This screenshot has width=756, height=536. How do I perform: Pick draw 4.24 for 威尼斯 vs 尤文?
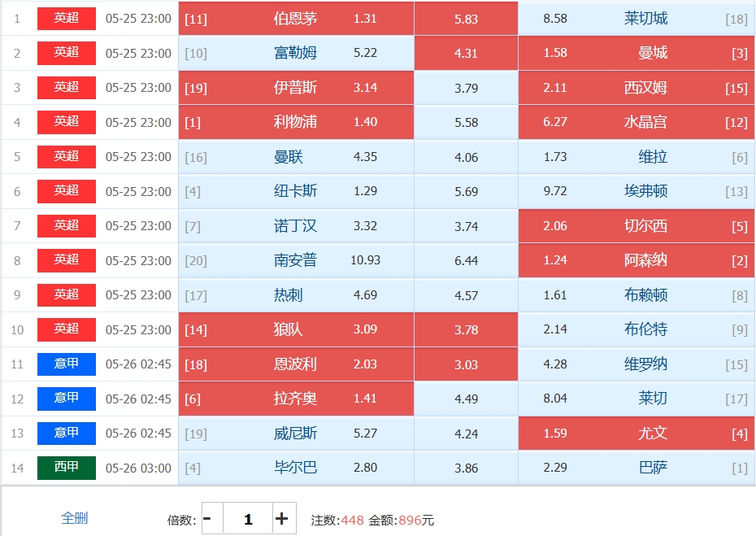point(466,434)
